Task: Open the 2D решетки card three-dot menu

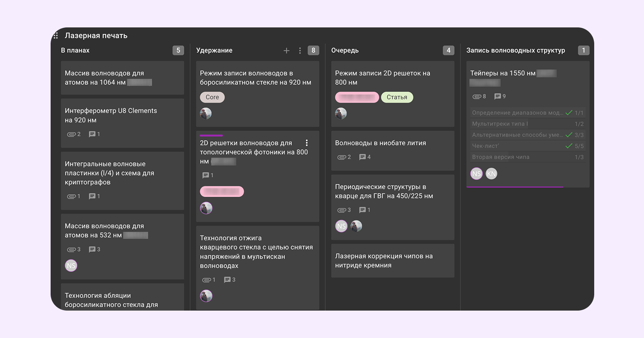Action: point(307,143)
